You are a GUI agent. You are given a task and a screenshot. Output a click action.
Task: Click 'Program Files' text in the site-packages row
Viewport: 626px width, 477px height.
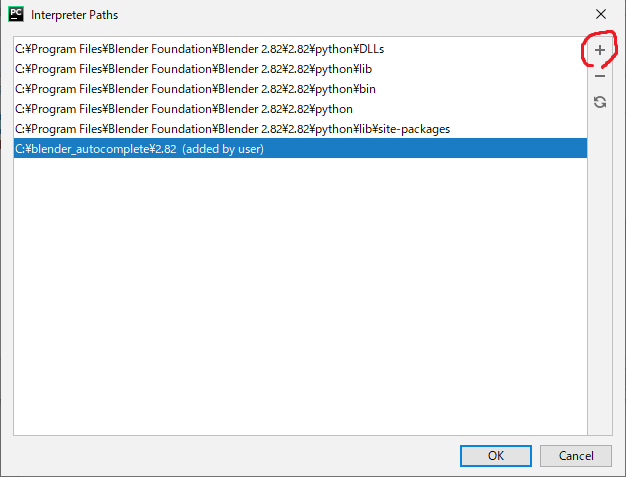click(x=66, y=129)
